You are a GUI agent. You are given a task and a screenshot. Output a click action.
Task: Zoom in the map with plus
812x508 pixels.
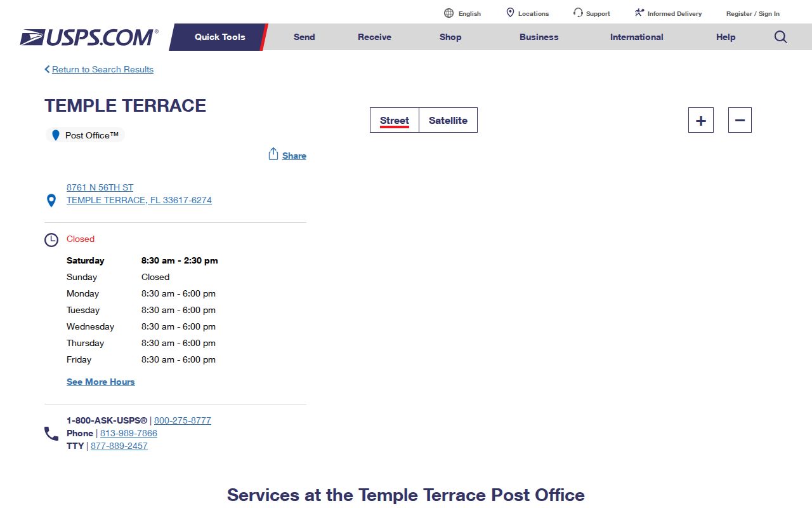point(701,120)
